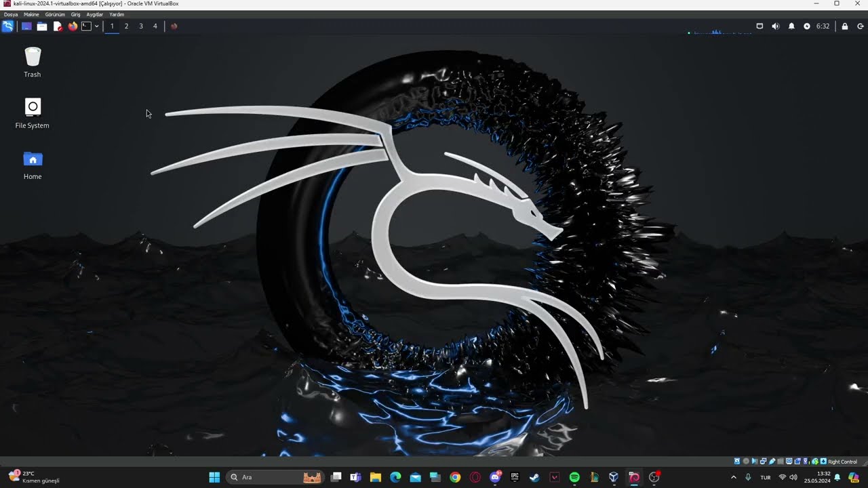Open Microsoft Teams from taskbar

coord(355,477)
